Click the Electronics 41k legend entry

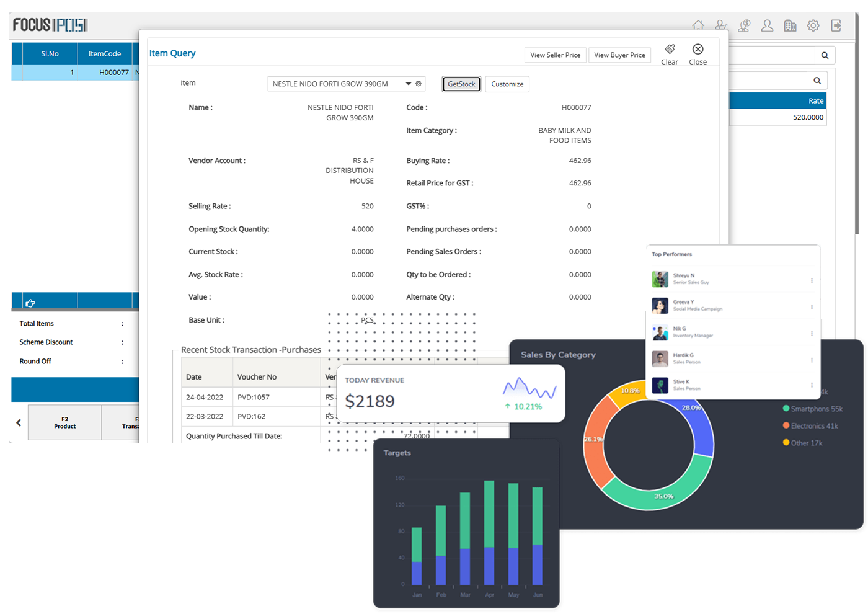click(x=810, y=426)
